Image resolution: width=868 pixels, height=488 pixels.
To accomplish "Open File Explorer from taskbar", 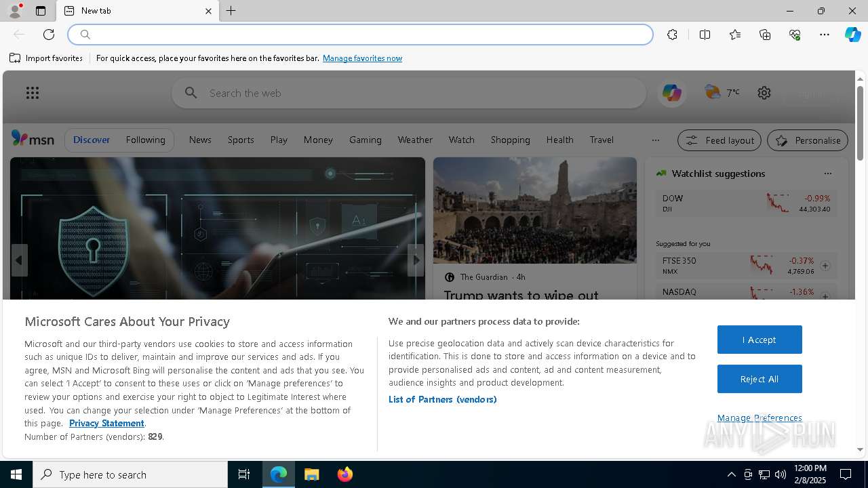I will (x=312, y=474).
